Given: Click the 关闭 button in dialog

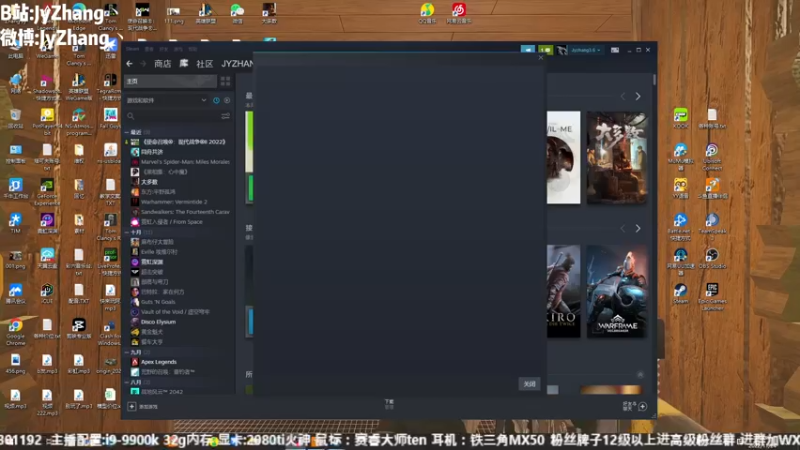Looking at the screenshot, I should coord(530,384).
